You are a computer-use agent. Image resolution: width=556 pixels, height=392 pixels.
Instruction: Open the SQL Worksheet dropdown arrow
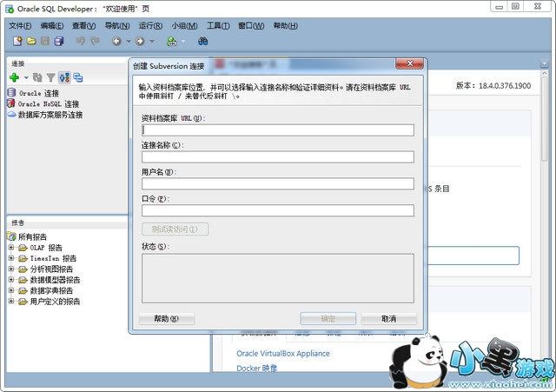[183, 42]
